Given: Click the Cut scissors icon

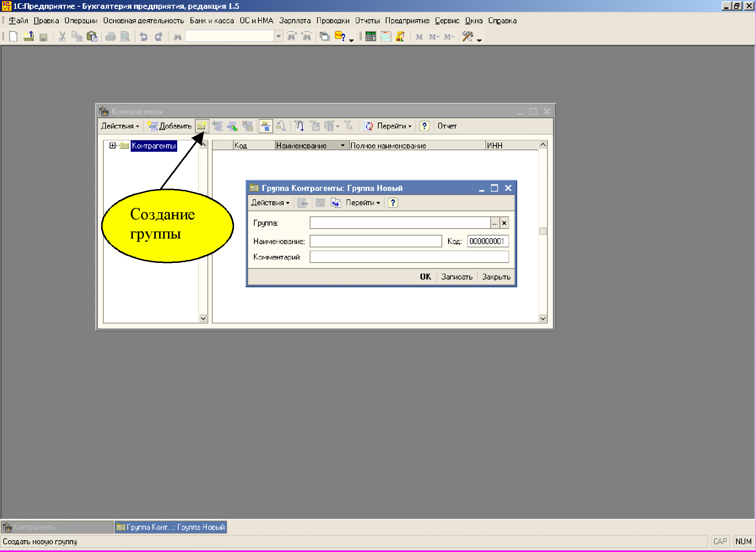Looking at the screenshot, I should point(62,37).
